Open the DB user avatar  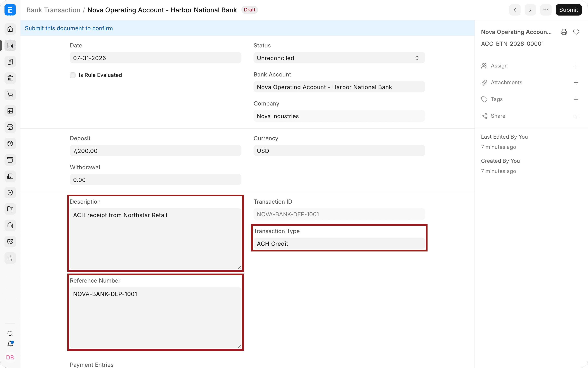point(10,357)
